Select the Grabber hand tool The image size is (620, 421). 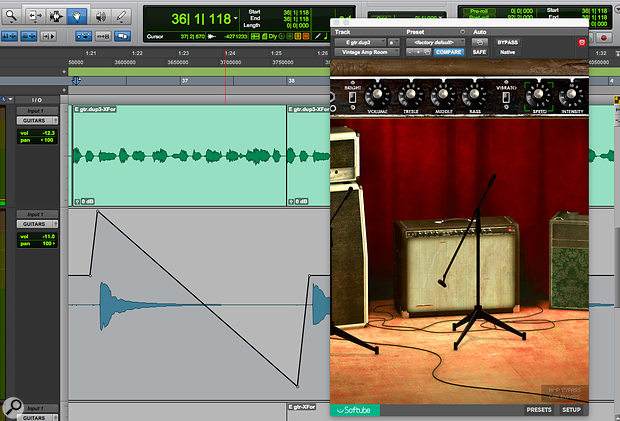[x=77, y=16]
